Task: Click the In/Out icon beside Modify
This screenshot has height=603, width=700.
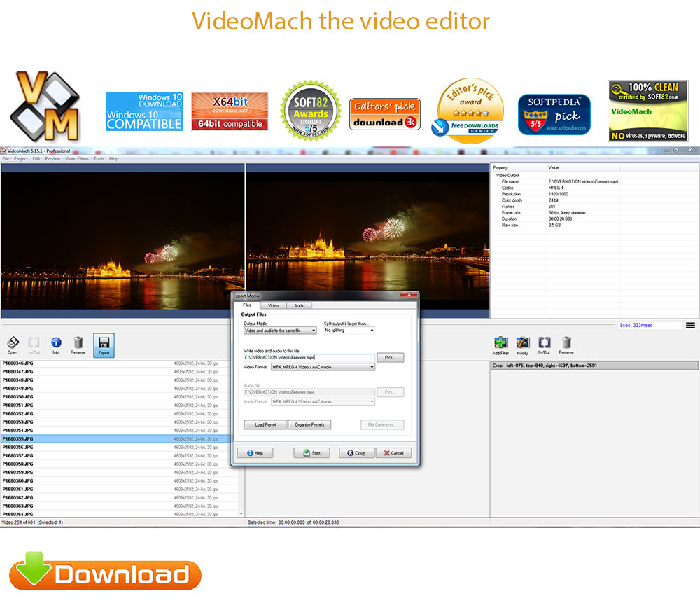Action: 544,345
